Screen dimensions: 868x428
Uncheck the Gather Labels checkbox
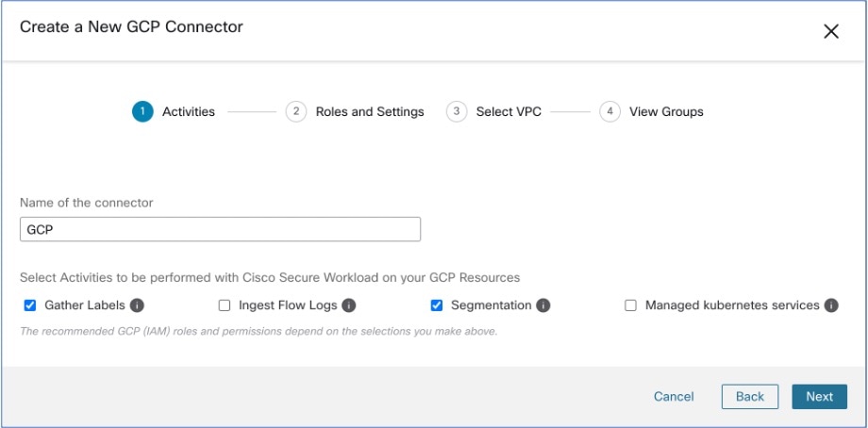point(30,305)
